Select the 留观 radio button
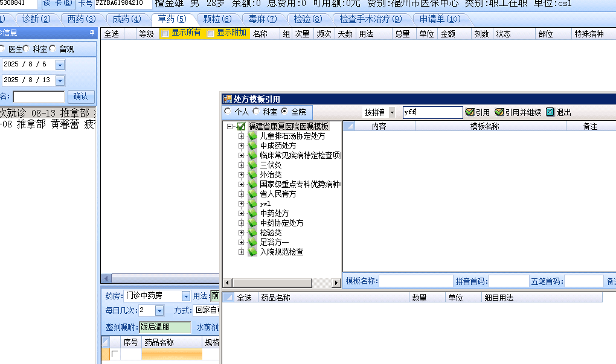 [x=53, y=48]
